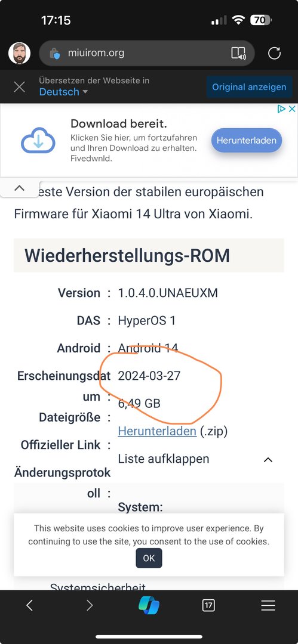Open the browser hamburger menu

click(x=268, y=605)
